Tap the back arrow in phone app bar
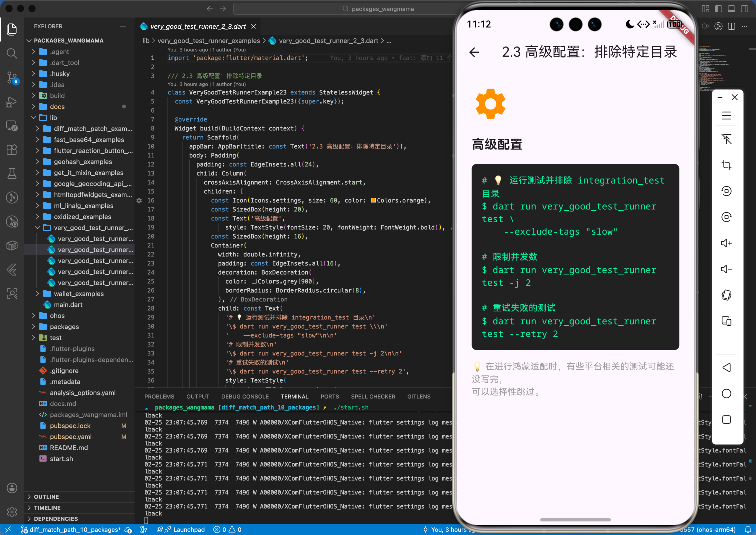This screenshot has height=535, width=756. click(x=474, y=52)
